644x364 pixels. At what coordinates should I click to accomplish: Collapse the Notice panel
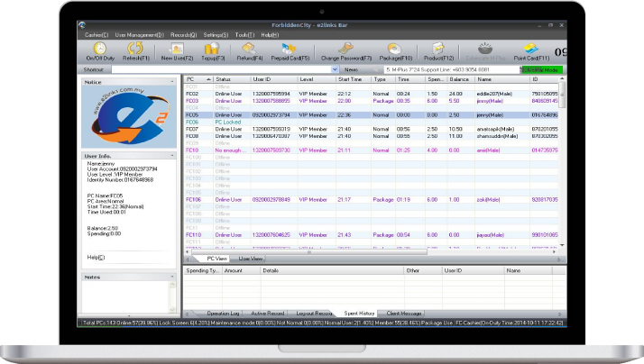click(171, 82)
